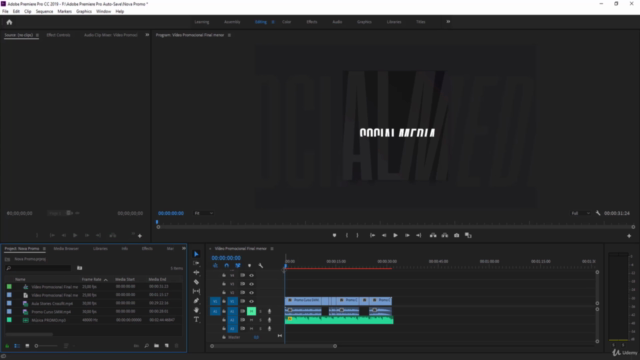Toggle Snap in the timeline
This screenshot has height=360, width=640.
(x=227, y=266)
